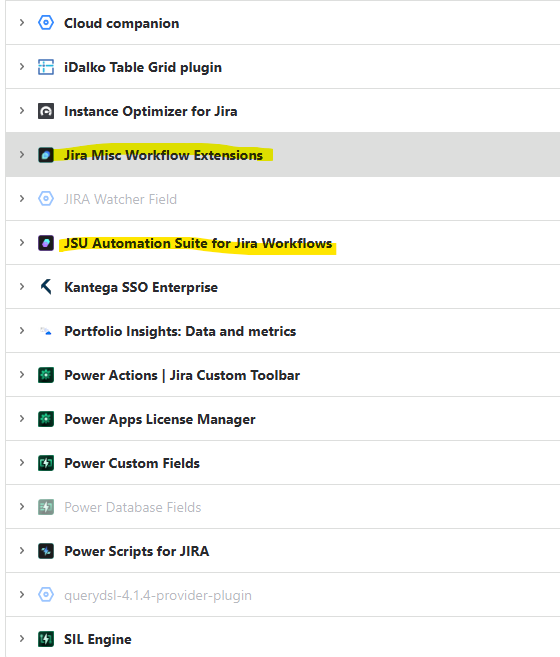Click the SIL Engine icon
560x657 pixels.
point(46,639)
